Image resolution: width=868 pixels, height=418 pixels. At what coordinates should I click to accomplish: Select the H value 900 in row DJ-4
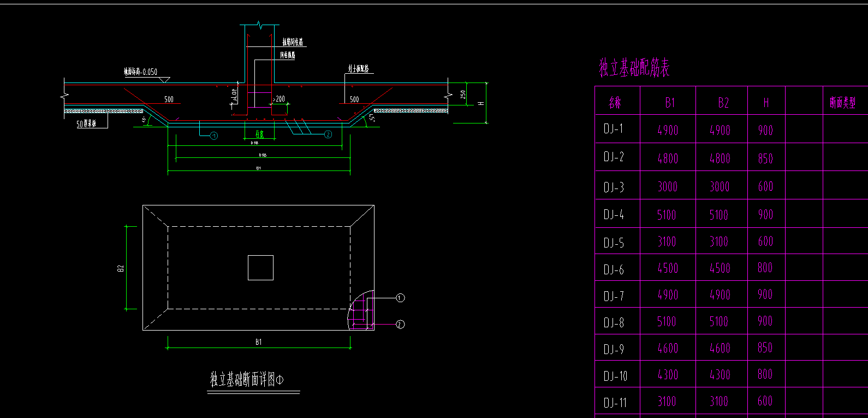(765, 215)
